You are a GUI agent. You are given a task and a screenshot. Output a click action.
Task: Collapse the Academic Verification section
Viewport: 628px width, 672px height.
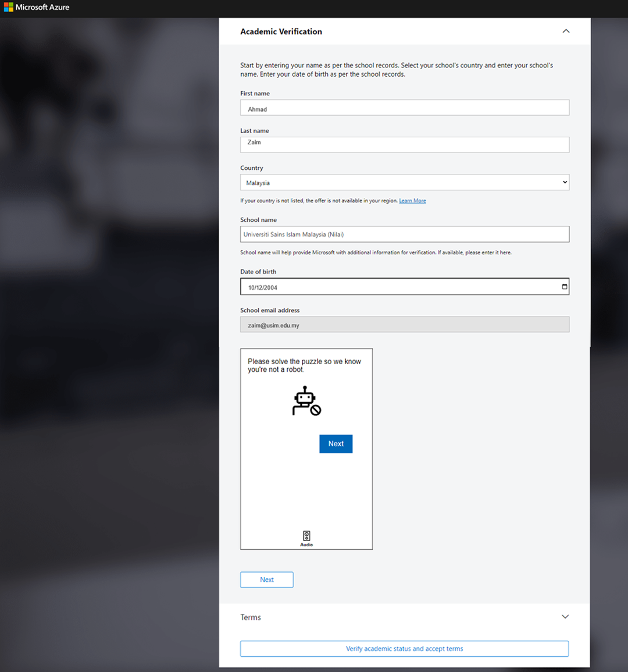(x=566, y=31)
